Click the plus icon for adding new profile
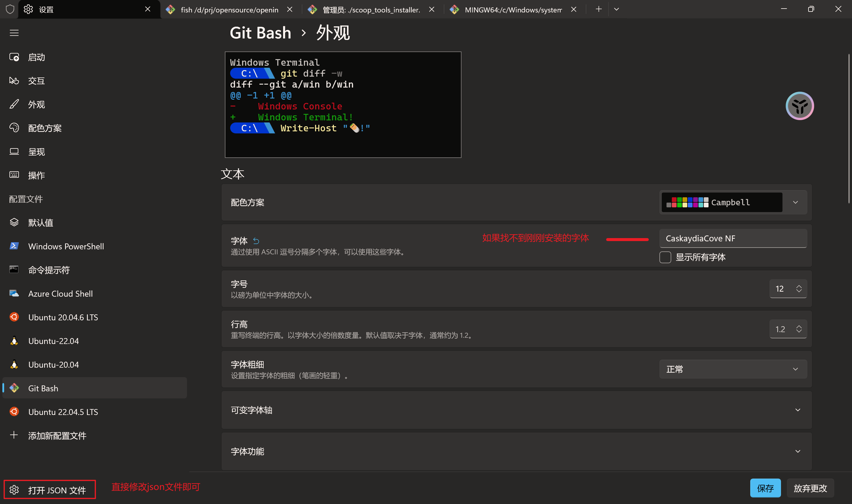The width and height of the screenshot is (852, 504). [x=14, y=435]
